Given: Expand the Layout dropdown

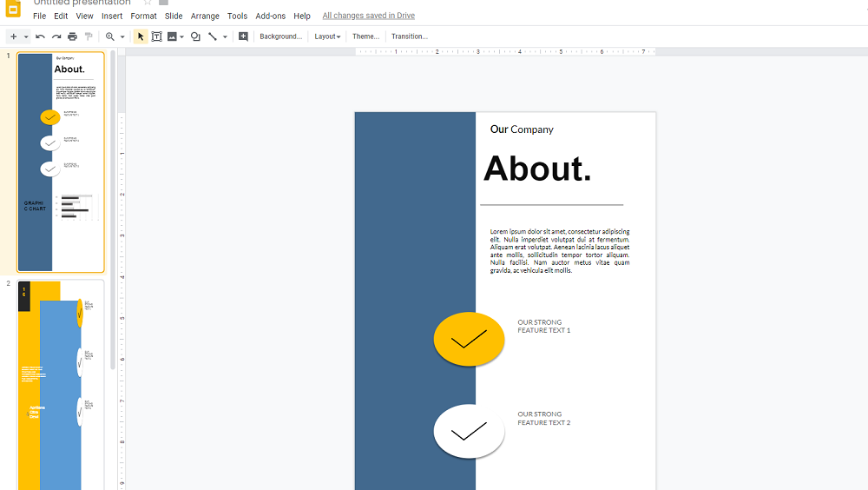Looking at the screenshot, I should pos(327,36).
